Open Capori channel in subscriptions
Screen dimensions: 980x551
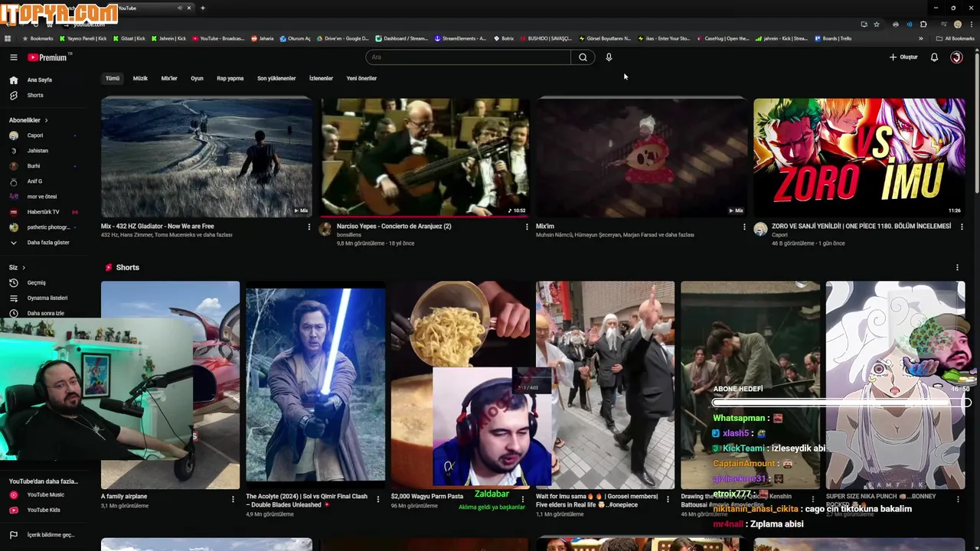coord(35,135)
